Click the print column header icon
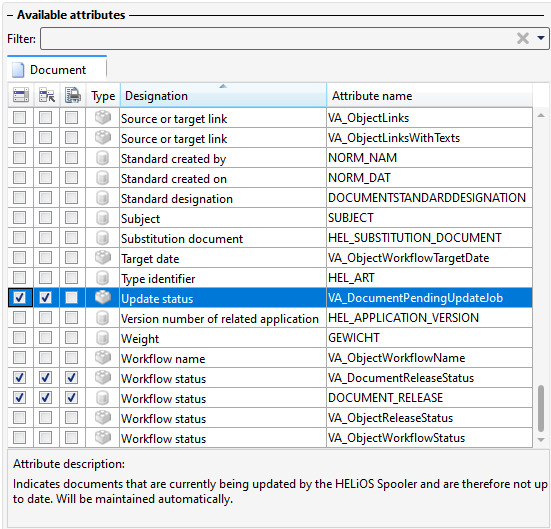Screen dimensions: 551x529 pos(73,95)
